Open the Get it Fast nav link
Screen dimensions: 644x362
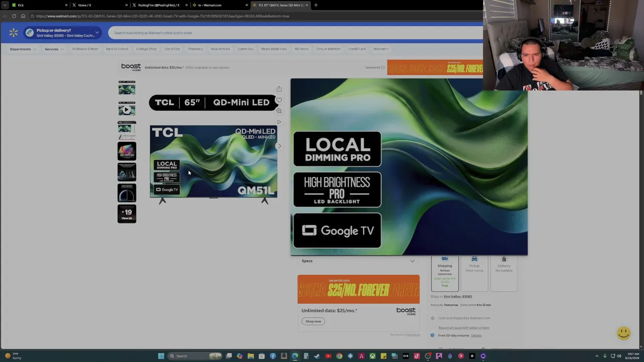pos(172,49)
